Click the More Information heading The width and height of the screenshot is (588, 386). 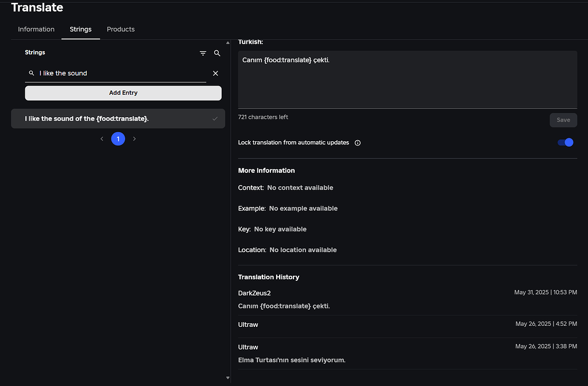pos(266,171)
